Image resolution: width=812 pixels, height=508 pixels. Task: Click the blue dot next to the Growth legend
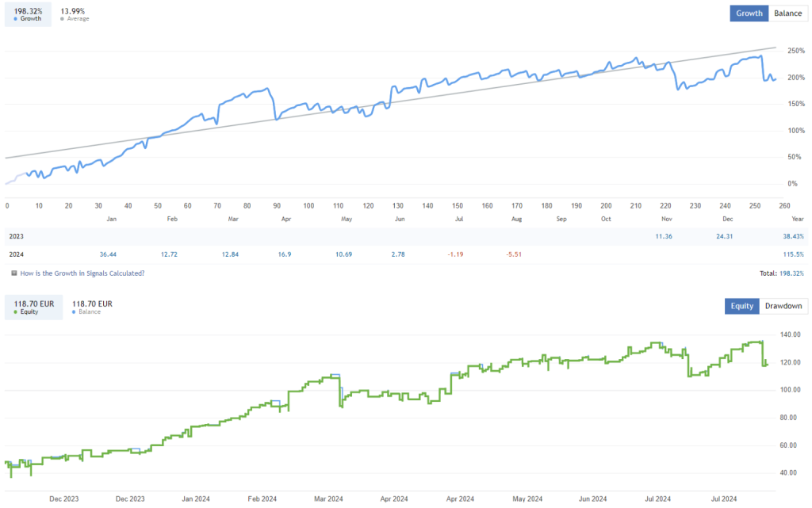coord(17,19)
